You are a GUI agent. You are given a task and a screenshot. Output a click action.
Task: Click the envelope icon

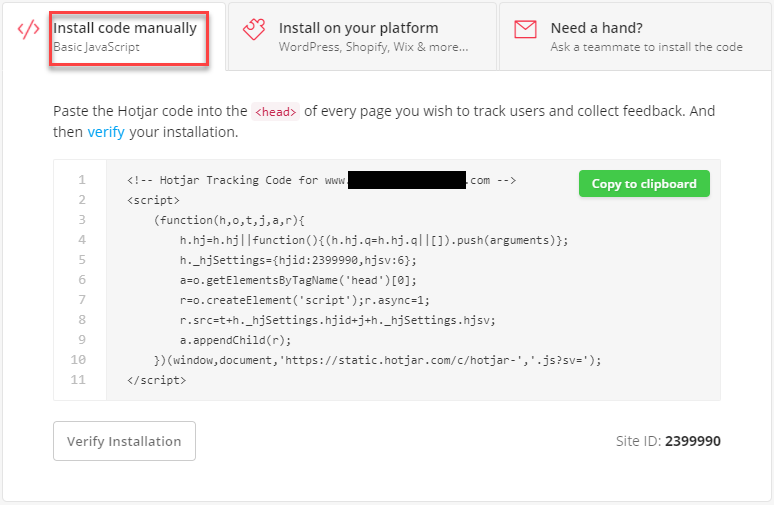525,29
